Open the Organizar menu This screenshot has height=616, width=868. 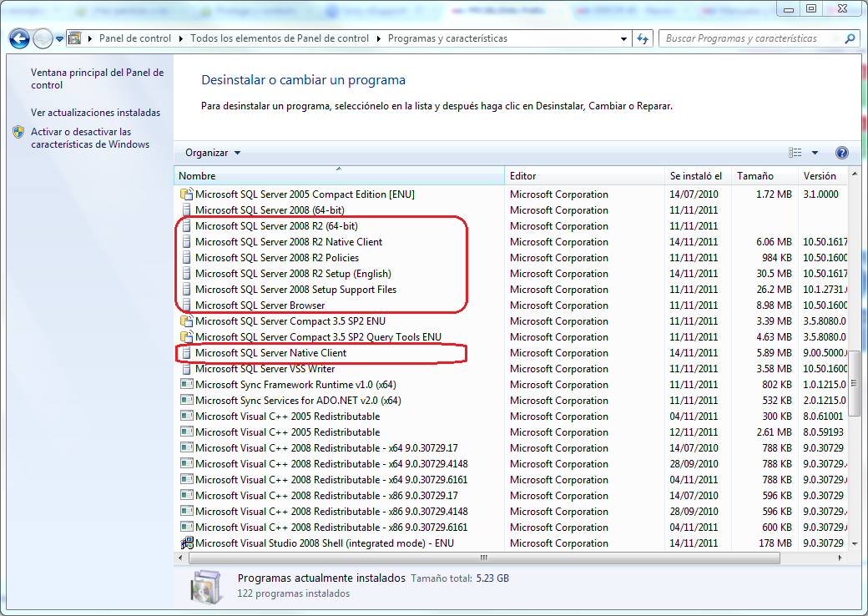click(213, 153)
